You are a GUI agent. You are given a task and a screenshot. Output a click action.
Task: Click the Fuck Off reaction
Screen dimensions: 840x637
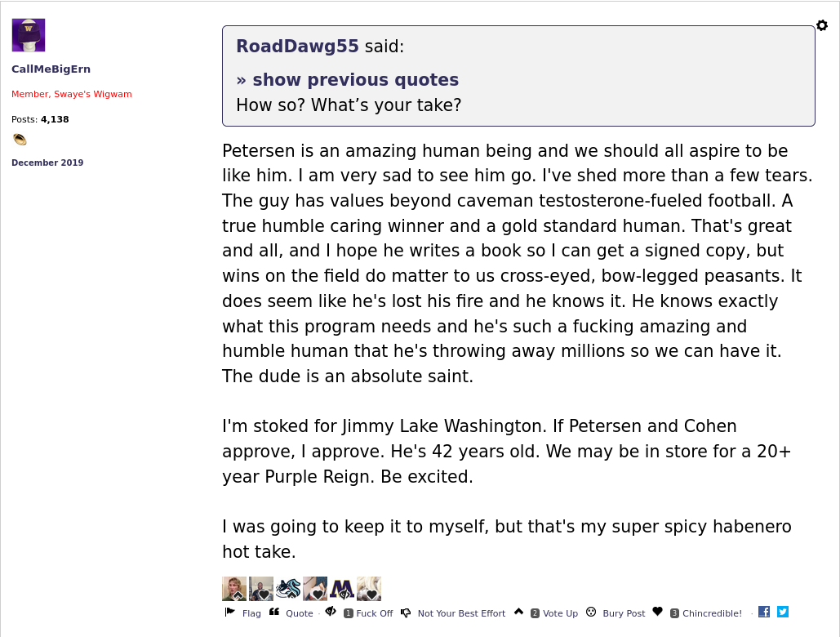tap(374, 613)
